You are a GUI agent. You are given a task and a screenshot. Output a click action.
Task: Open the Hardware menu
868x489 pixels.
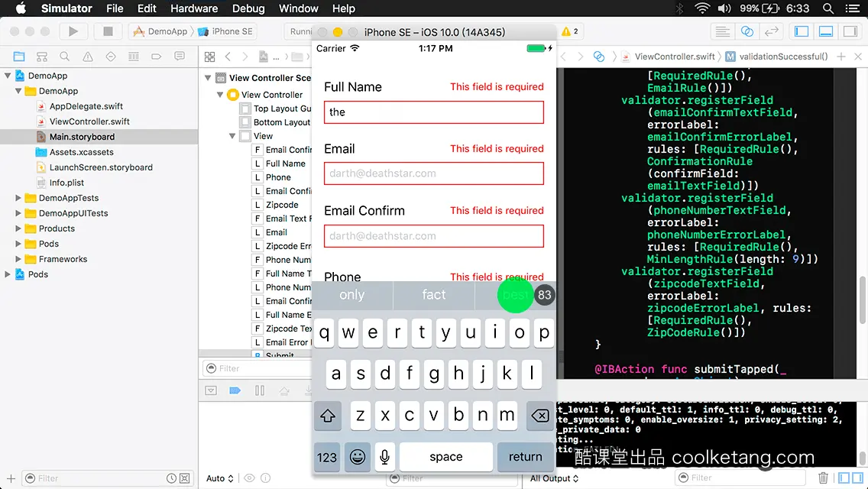pos(194,8)
